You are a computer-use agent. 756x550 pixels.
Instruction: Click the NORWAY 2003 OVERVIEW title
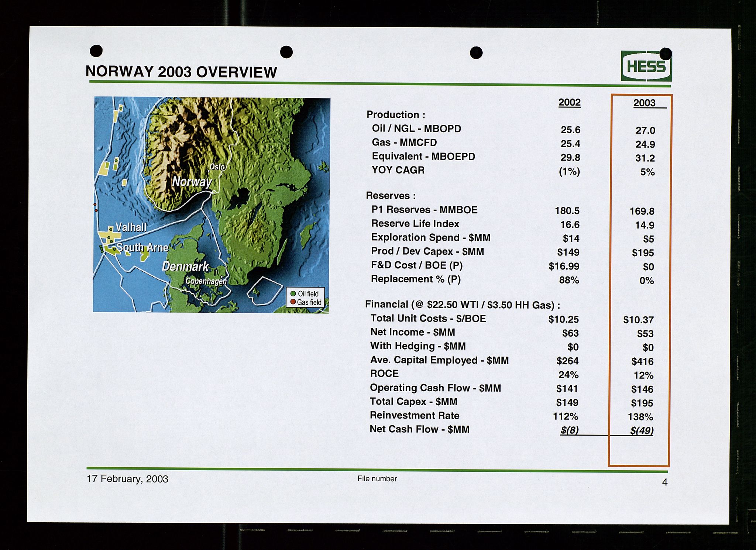(181, 72)
